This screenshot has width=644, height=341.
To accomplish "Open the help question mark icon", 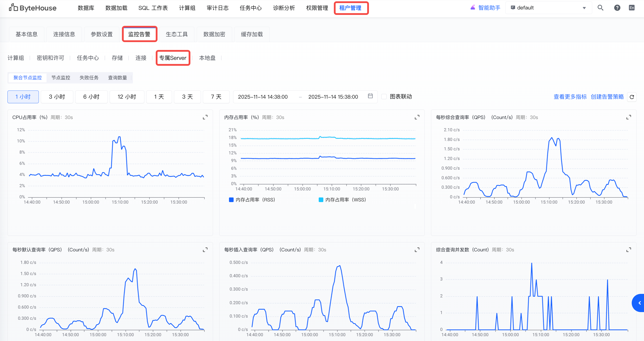I will pos(617,8).
